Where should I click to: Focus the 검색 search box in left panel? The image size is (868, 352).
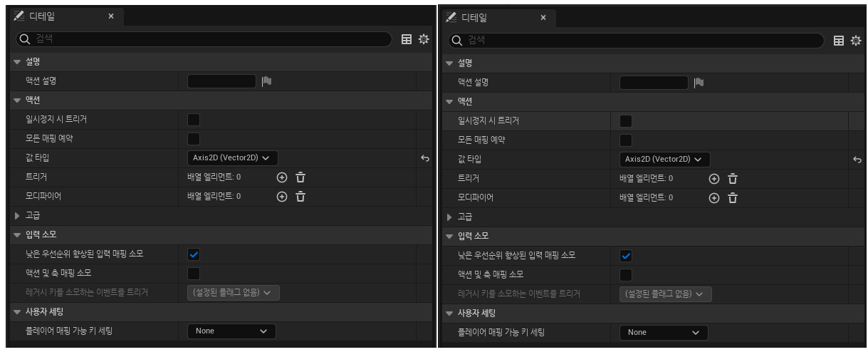pyautogui.click(x=204, y=39)
